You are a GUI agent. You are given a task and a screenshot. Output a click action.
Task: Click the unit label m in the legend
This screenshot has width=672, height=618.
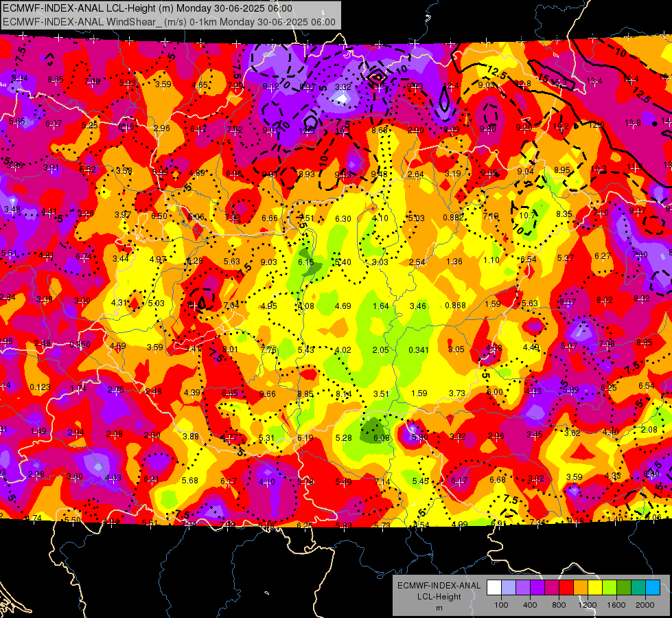(439, 608)
